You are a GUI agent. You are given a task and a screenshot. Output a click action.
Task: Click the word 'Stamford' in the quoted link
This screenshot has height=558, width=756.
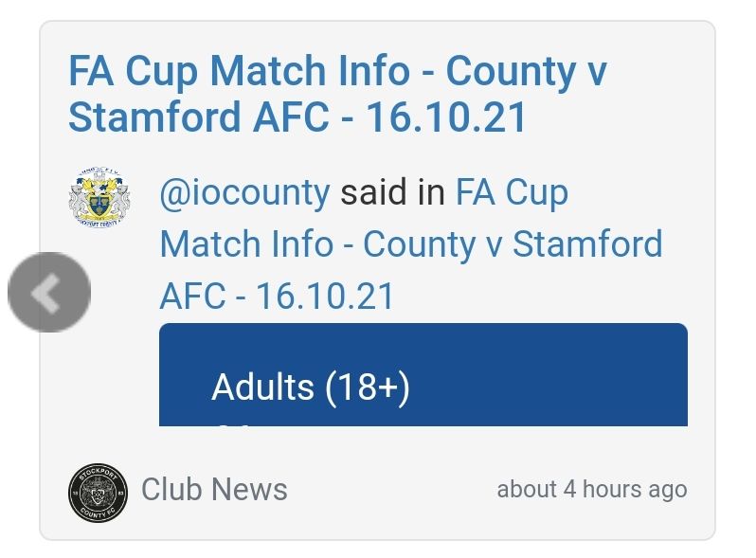(586, 244)
